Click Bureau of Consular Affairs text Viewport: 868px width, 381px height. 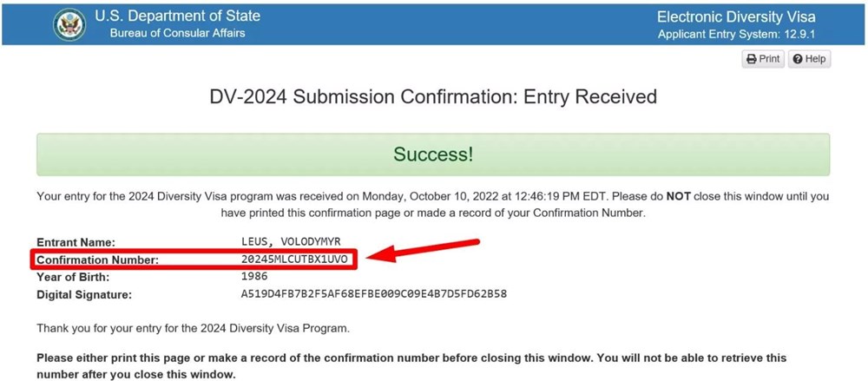pos(177,33)
